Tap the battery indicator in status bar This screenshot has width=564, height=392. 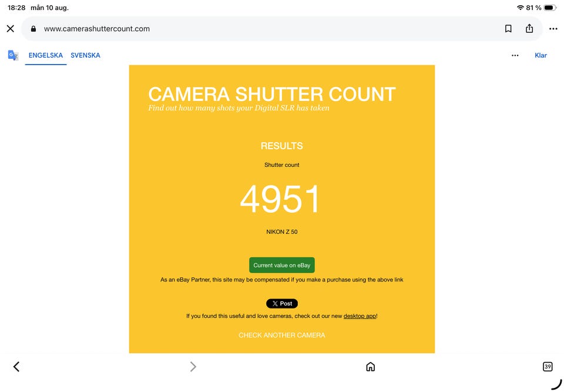(x=550, y=8)
